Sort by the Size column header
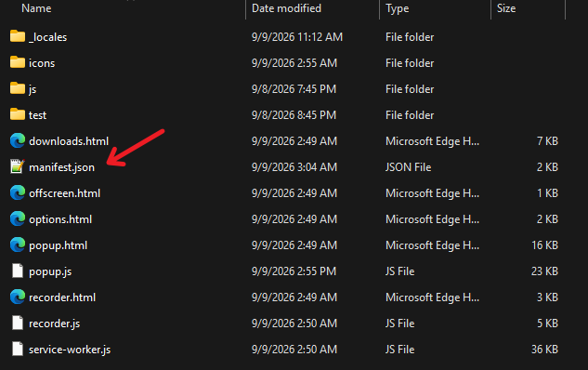Viewport: 588px width, 370px height. tap(506, 8)
